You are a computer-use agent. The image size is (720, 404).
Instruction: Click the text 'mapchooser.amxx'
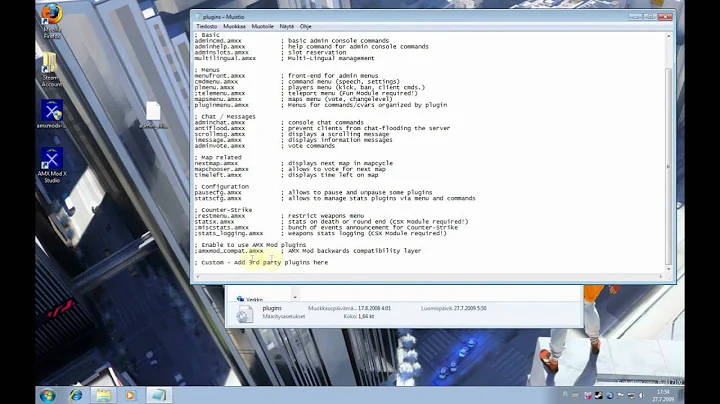tap(221, 169)
